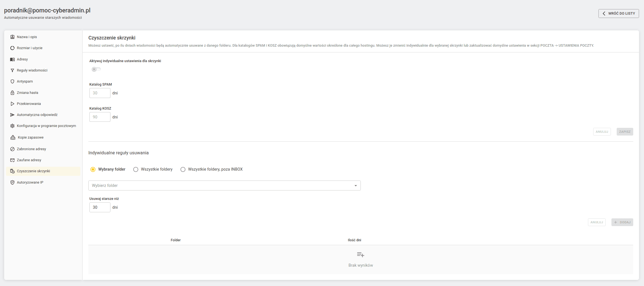Choose Wszystkie foldery, poza INBOX radio
Image resolution: width=644 pixels, height=286 pixels.
(183, 170)
